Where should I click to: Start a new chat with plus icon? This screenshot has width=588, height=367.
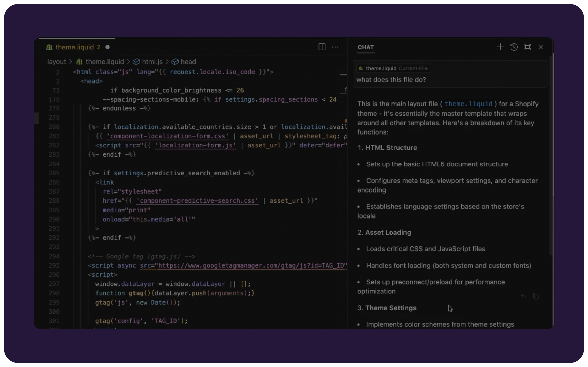tap(500, 47)
